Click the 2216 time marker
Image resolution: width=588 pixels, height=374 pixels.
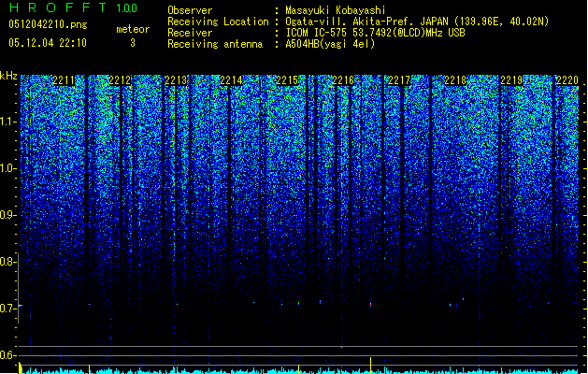coord(343,80)
